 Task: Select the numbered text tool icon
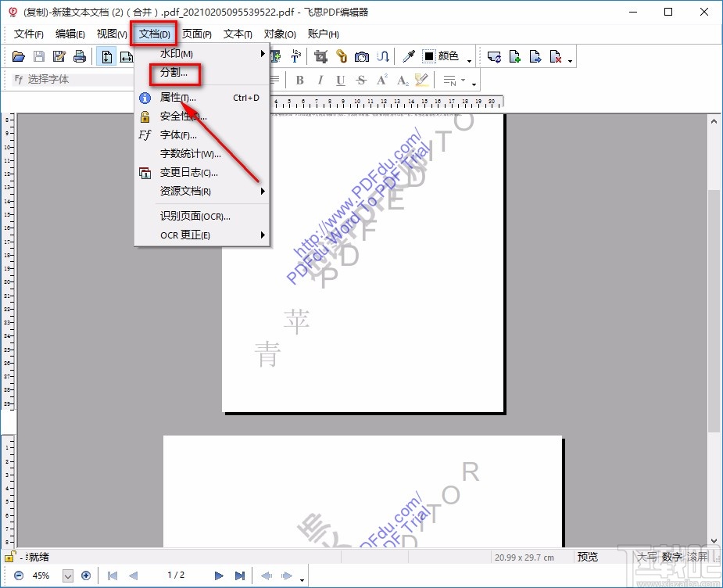tap(295, 57)
